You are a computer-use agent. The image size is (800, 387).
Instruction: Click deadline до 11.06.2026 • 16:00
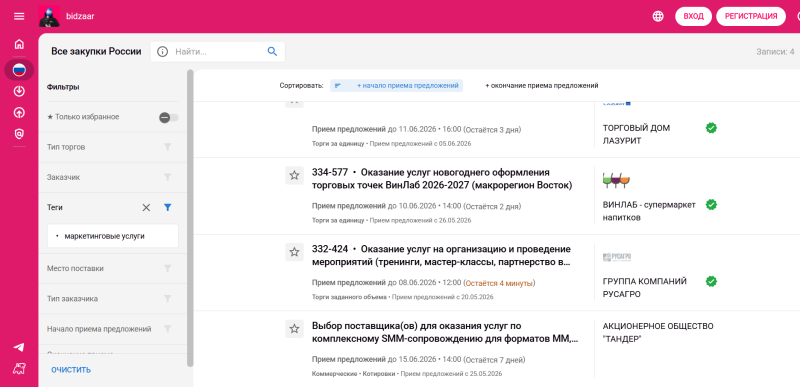[x=424, y=130]
